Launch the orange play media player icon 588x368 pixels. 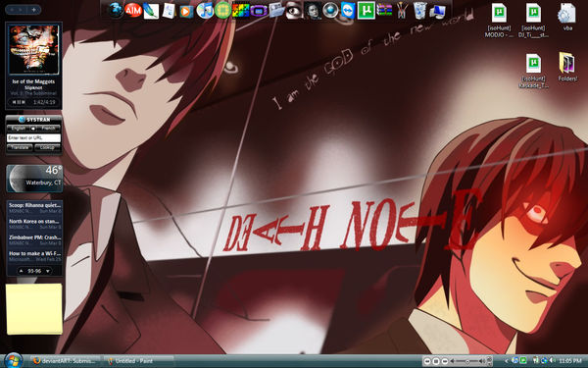pyautogui.click(x=186, y=11)
